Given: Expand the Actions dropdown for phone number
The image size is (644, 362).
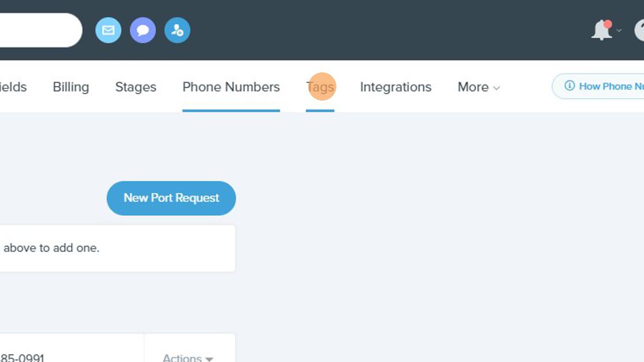Looking at the screenshot, I should (x=187, y=358).
